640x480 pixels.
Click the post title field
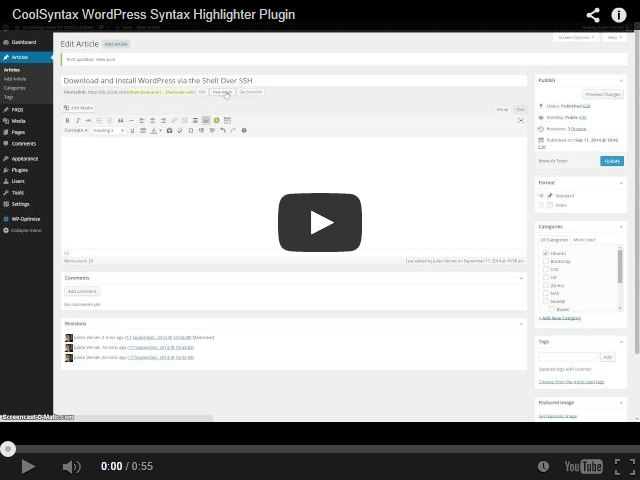(x=294, y=80)
